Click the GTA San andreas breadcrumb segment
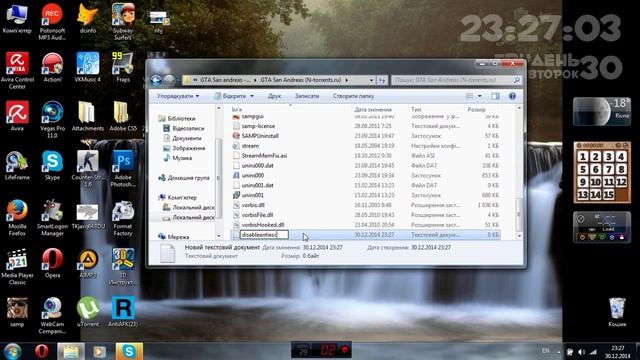The height and width of the screenshot is (360, 640). 225,80
